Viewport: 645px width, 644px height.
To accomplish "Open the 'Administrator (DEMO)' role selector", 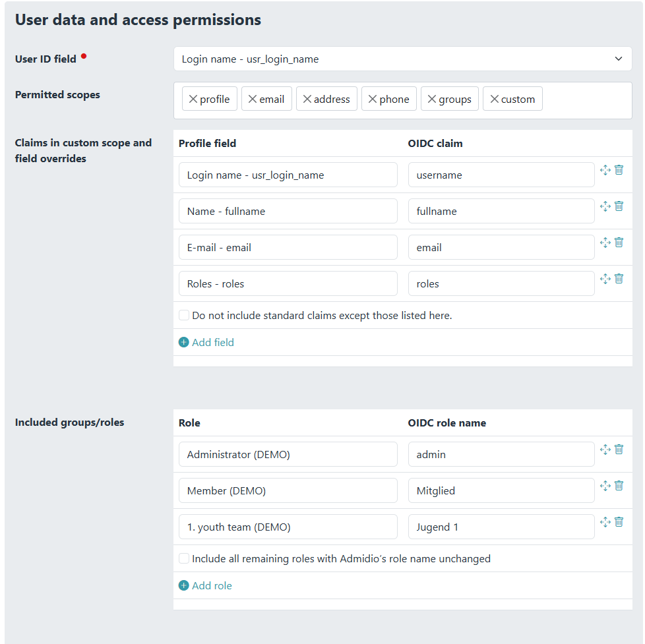I will [x=288, y=454].
